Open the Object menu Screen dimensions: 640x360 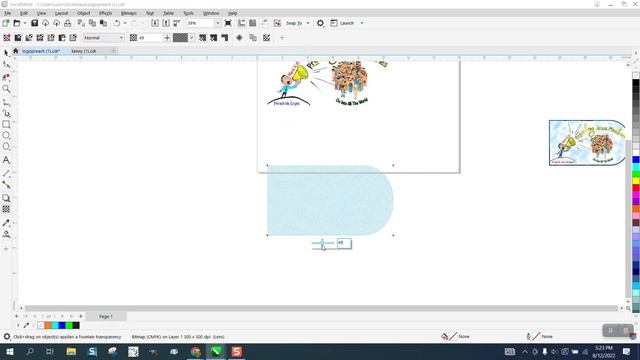[x=84, y=13]
